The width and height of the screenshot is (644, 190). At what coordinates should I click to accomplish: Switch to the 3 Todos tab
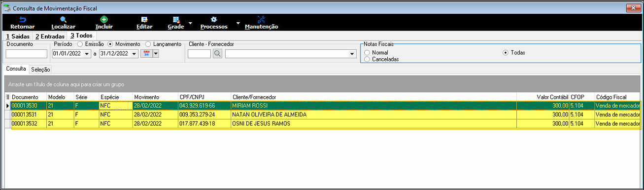coord(82,36)
